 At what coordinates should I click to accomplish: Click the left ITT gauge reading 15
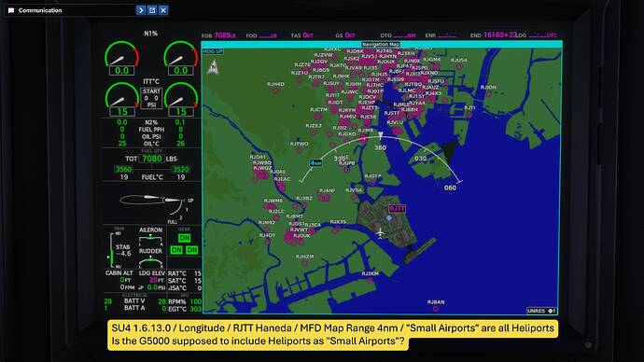pyautogui.click(x=121, y=100)
